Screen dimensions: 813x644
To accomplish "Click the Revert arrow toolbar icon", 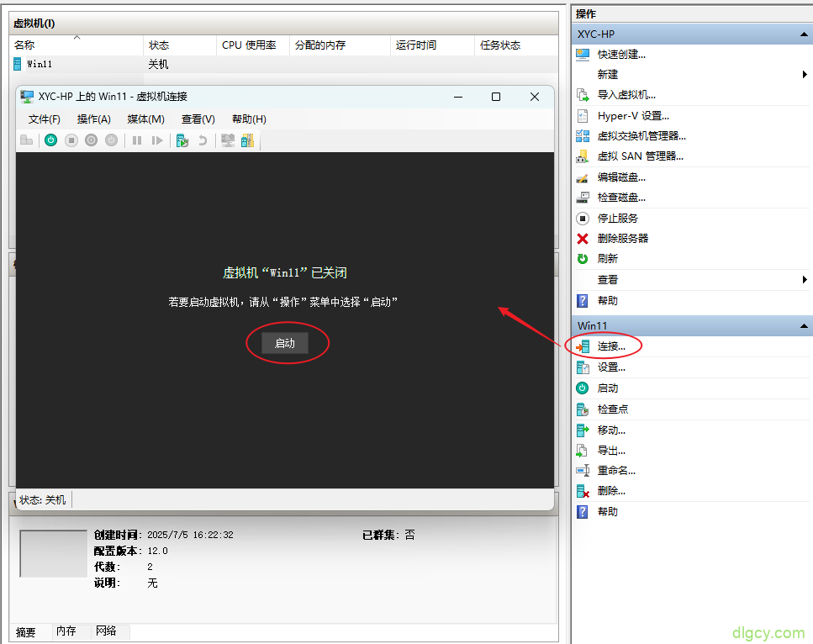I will click(x=203, y=140).
